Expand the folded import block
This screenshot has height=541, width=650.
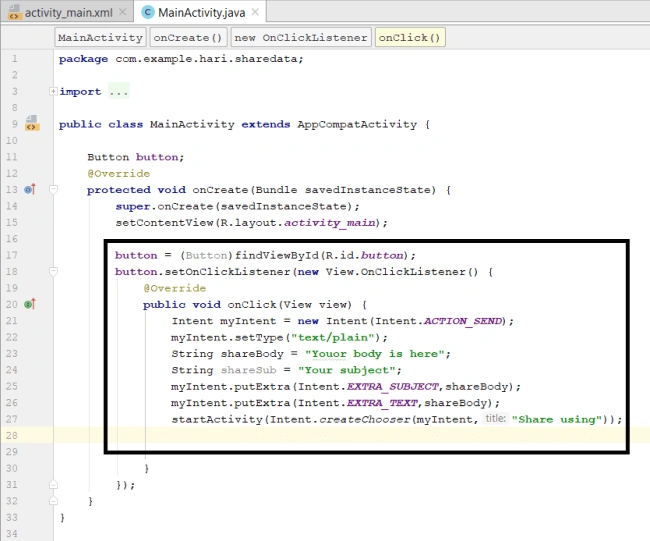tap(53, 91)
